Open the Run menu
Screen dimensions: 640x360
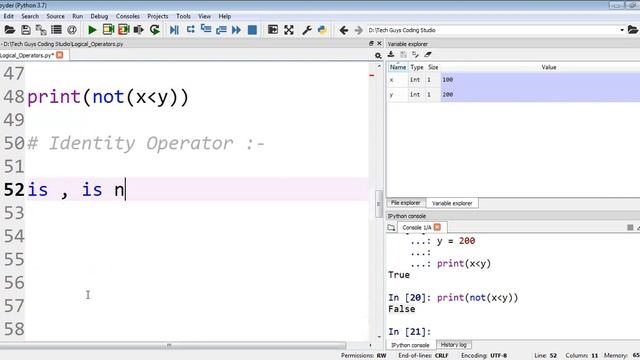78,16
